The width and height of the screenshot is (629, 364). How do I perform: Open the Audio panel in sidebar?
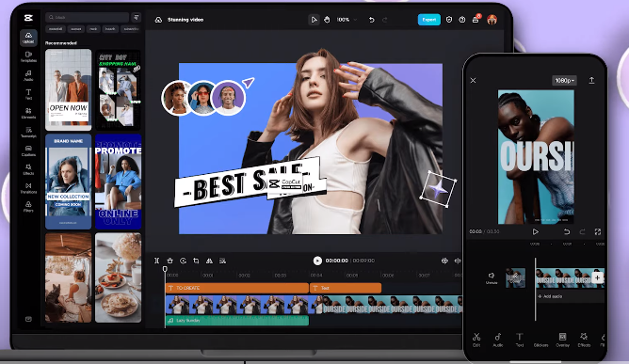pyautogui.click(x=28, y=75)
